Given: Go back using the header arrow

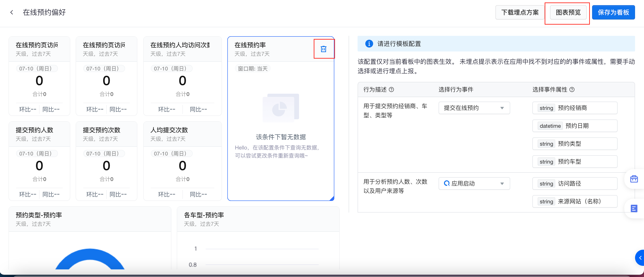Looking at the screenshot, I should (x=11, y=12).
